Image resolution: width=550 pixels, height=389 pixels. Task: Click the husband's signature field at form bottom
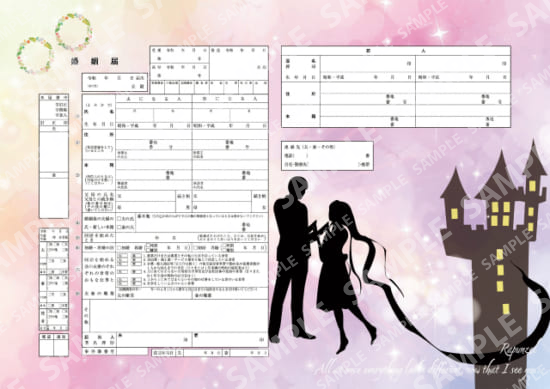154,340
